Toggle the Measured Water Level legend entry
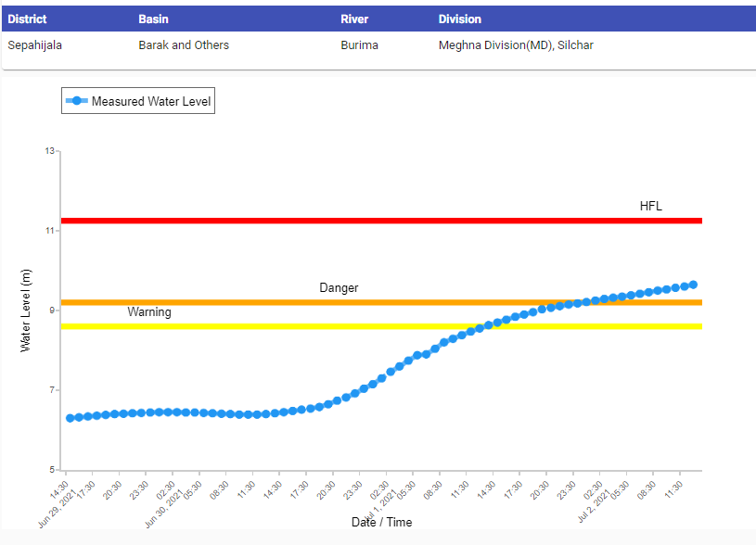 tap(138, 101)
